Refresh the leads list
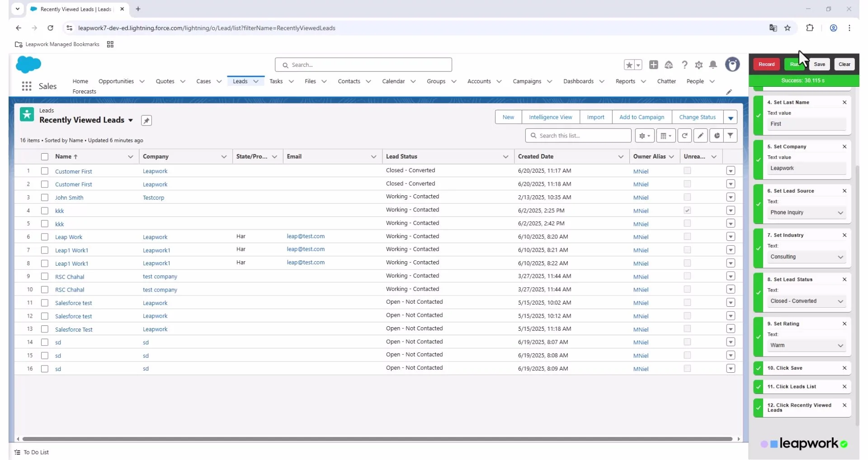This screenshot has width=868, height=460. tap(684, 136)
